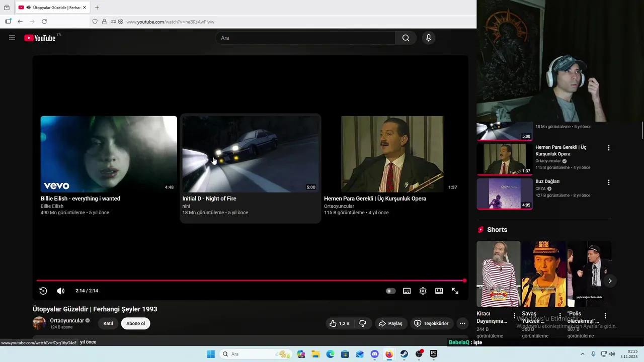Play Hemen Para Gerekli endscreen thumbnail
Viewport: 644px width, 362px height.
coord(392,154)
